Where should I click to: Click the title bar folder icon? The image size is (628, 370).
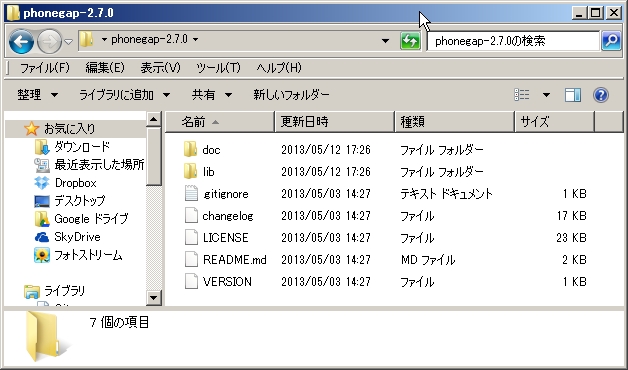click(13, 13)
